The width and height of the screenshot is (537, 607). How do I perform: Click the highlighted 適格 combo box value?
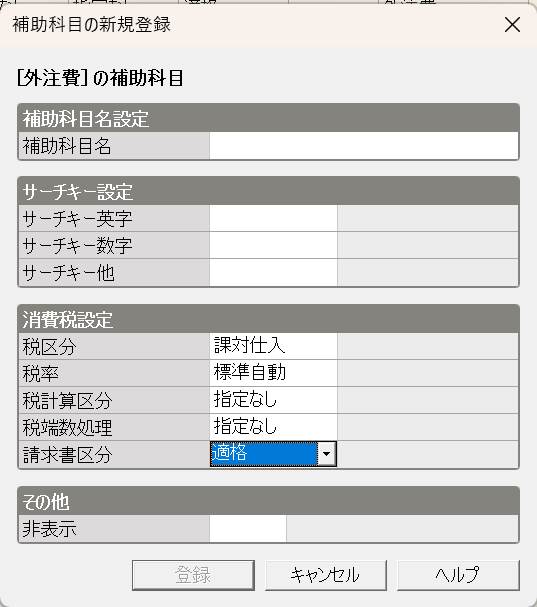coord(264,453)
